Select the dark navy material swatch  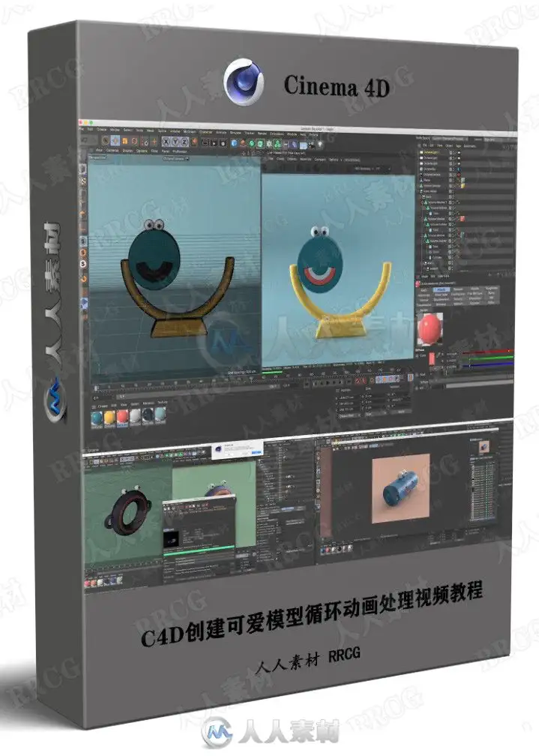click(148, 415)
